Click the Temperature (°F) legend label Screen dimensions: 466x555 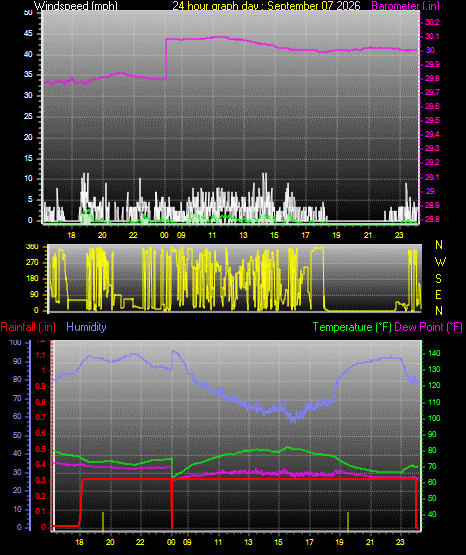(x=352, y=327)
